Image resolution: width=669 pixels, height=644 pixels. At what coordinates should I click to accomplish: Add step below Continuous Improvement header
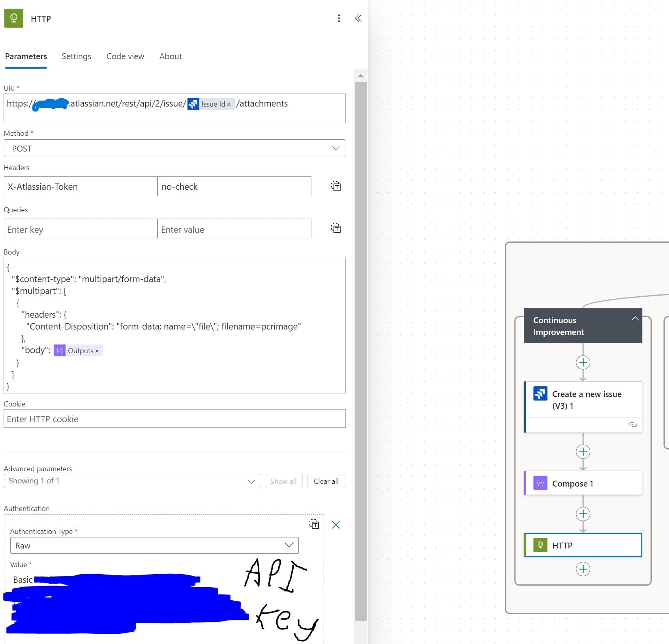point(583,362)
